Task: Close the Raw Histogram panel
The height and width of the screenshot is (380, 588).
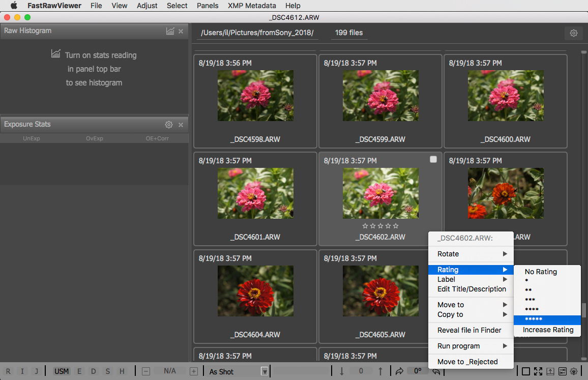Action: pyautogui.click(x=181, y=31)
